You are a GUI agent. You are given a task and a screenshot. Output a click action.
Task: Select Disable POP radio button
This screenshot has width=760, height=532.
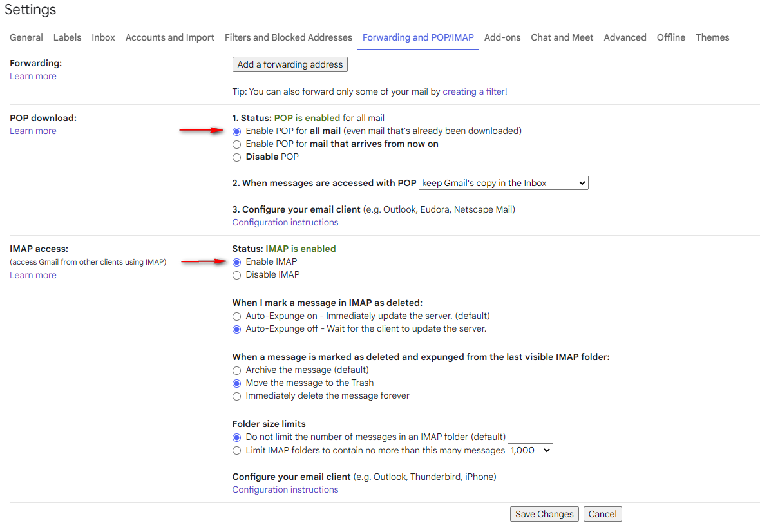[x=237, y=157]
